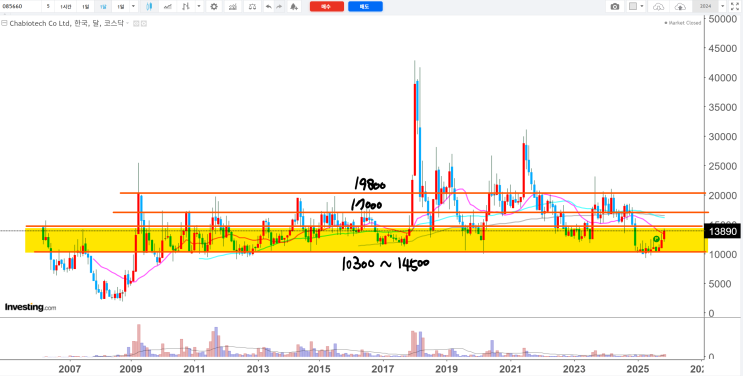Click the 50000 price axis label

pos(723,18)
